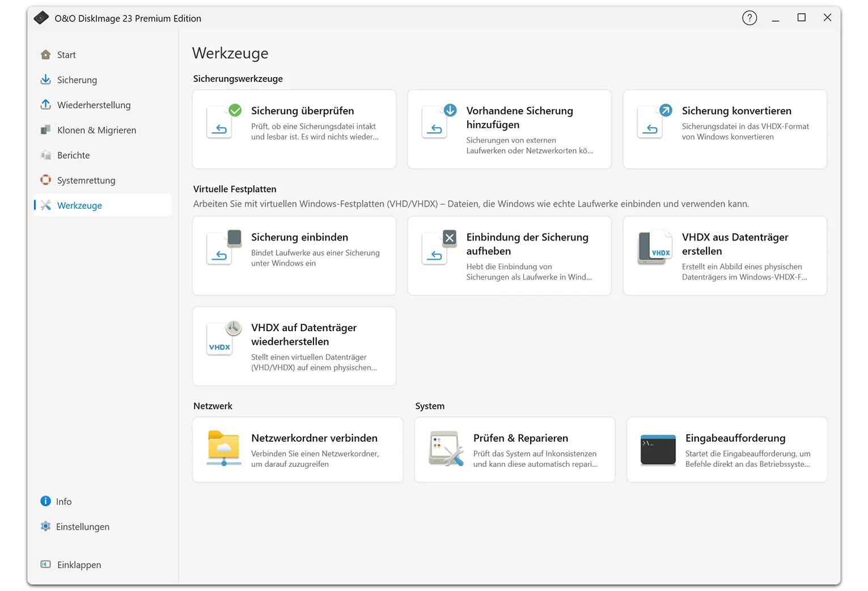Click the Vorhandene Sicherung hinzufügen file icon
This screenshot has height=591, width=868.
click(439, 121)
